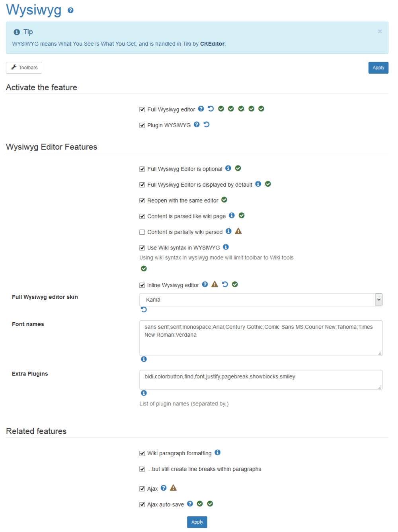Uncheck Reopen with the same editor

click(x=142, y=201)
